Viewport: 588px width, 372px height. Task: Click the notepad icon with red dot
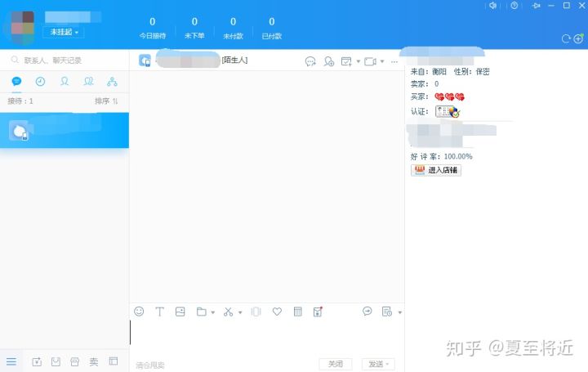point(318,311)
